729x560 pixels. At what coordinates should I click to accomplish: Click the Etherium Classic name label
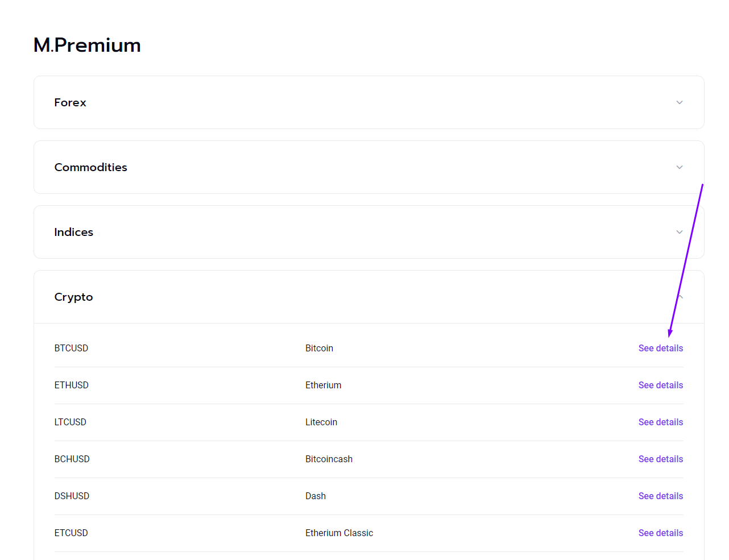[339, 533]
